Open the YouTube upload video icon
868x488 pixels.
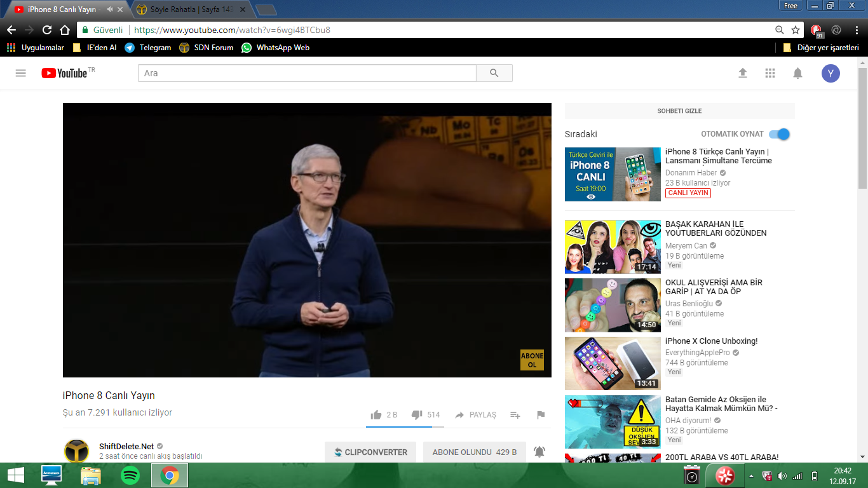[x=743, y=73]
